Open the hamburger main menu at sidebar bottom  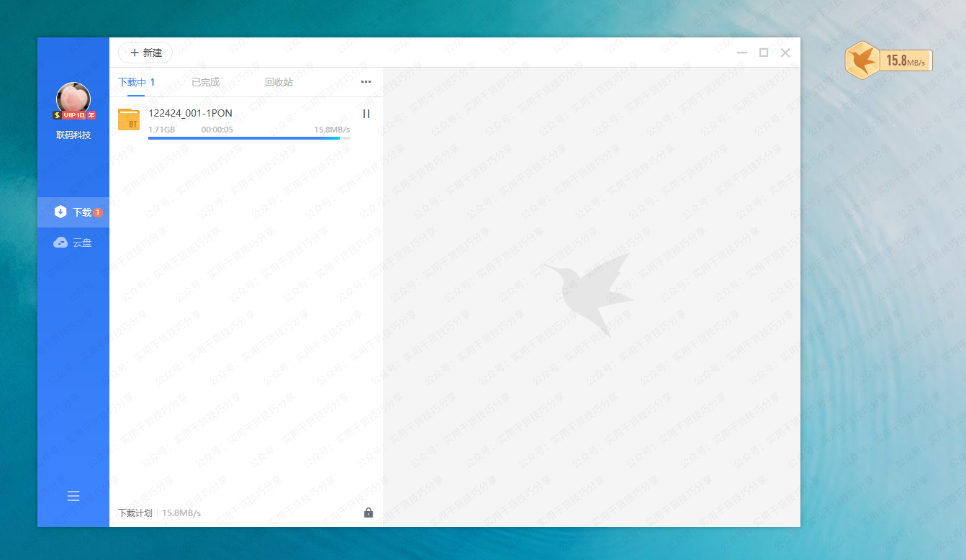[73, 496]
